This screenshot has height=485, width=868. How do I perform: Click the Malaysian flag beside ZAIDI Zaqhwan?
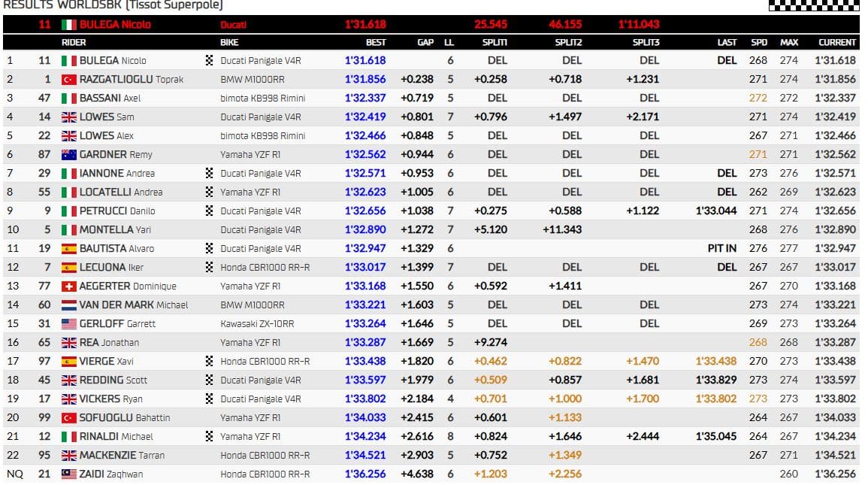pos(68,474)
